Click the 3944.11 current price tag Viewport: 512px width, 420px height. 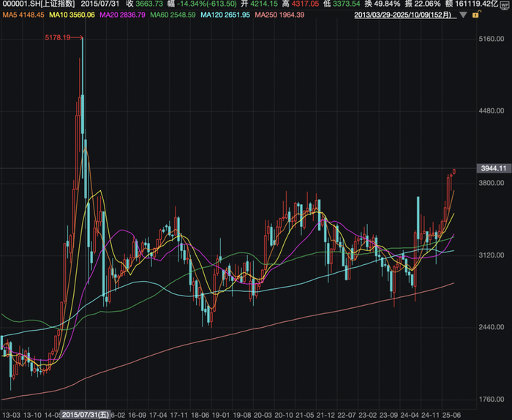point(494,168)
